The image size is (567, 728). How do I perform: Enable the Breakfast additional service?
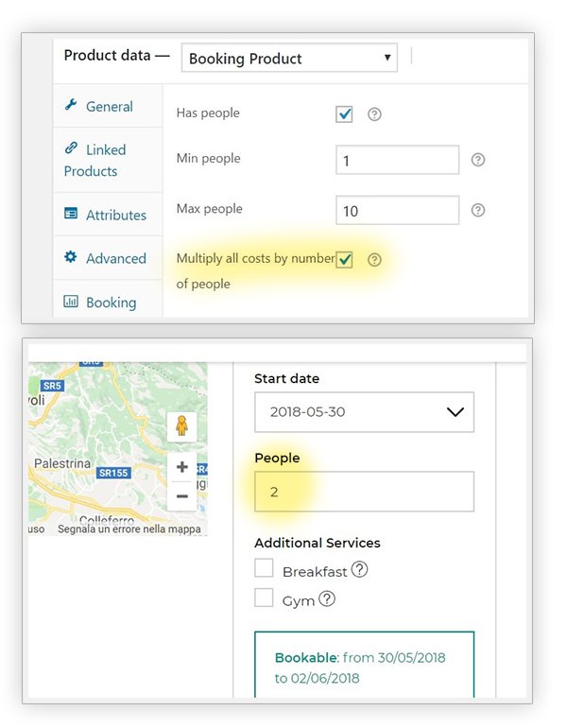pyautogui.click(x=264, y=568)
